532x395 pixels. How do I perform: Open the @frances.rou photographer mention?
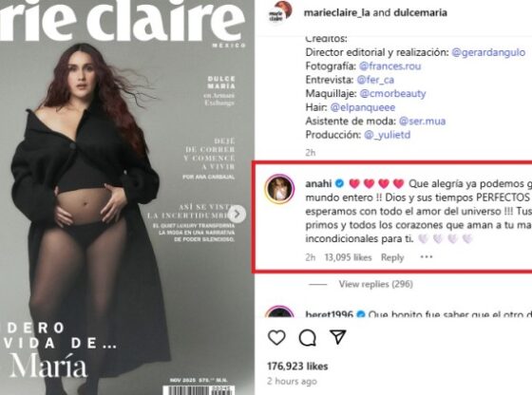389,66
